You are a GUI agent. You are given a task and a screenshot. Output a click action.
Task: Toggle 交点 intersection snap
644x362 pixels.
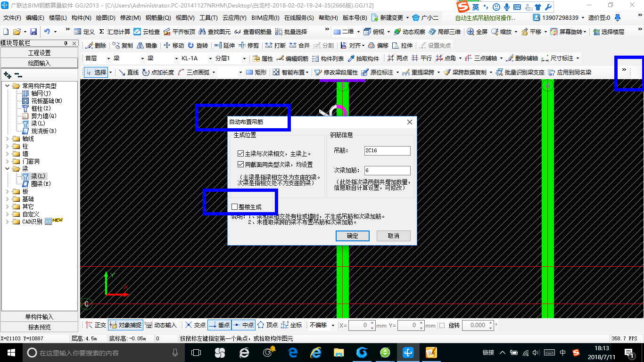tap(195, 325)
